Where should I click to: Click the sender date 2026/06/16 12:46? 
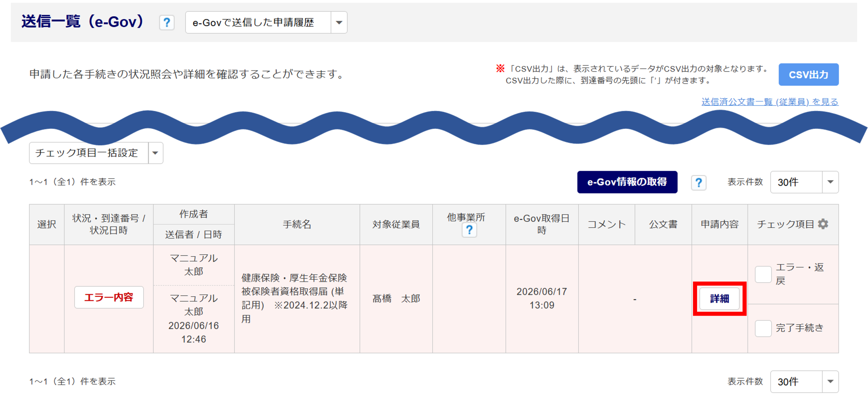tap(194, 332)
